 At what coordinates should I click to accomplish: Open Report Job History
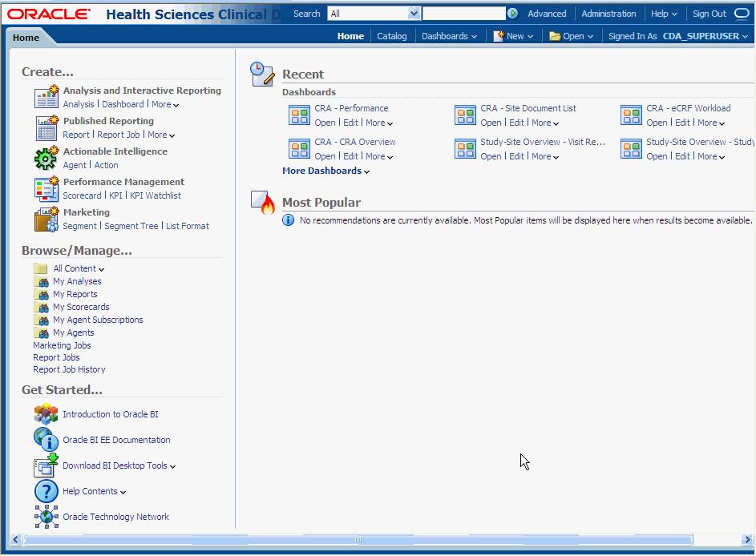[x=69, y=369]
